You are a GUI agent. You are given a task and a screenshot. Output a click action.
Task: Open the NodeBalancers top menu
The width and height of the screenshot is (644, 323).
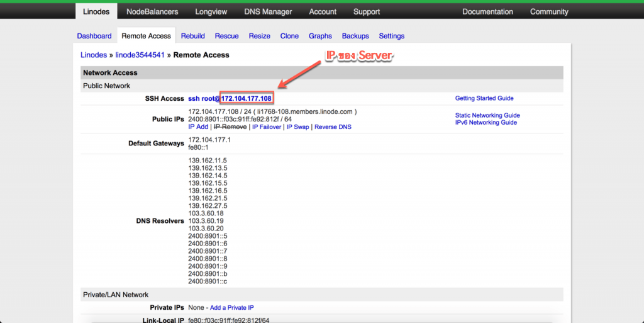click(152, 11)
